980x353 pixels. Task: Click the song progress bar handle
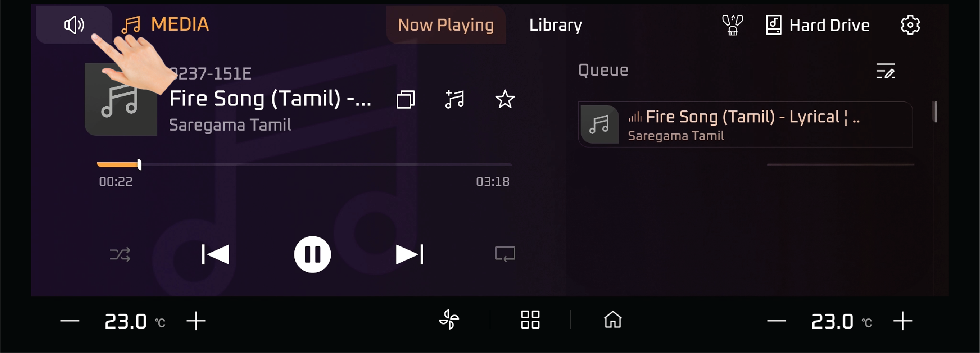tap(139, 164)
